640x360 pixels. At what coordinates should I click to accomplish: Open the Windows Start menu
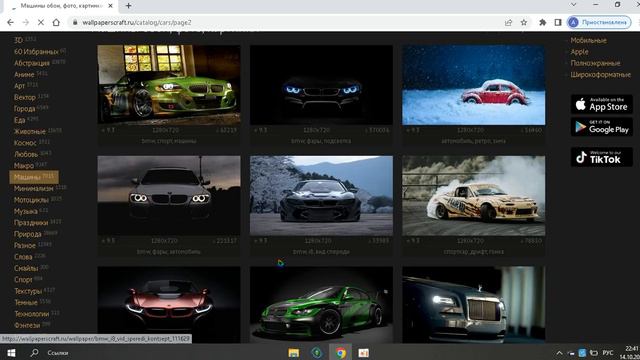[x=11, y=353]
